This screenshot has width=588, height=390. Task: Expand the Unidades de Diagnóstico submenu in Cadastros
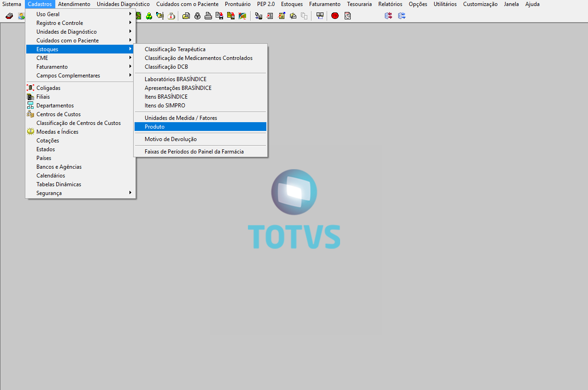[x=81, y=31]
